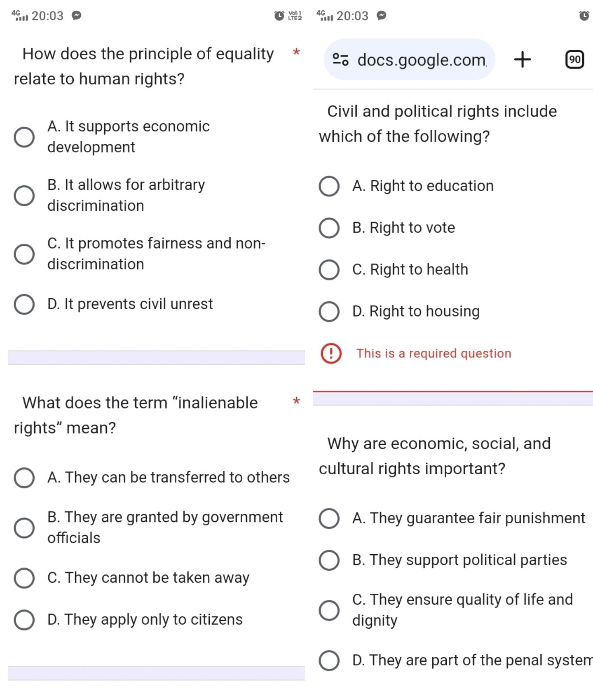Tap the required question alert icon
The height and width of the screenshot is (700, 593).
331,353
